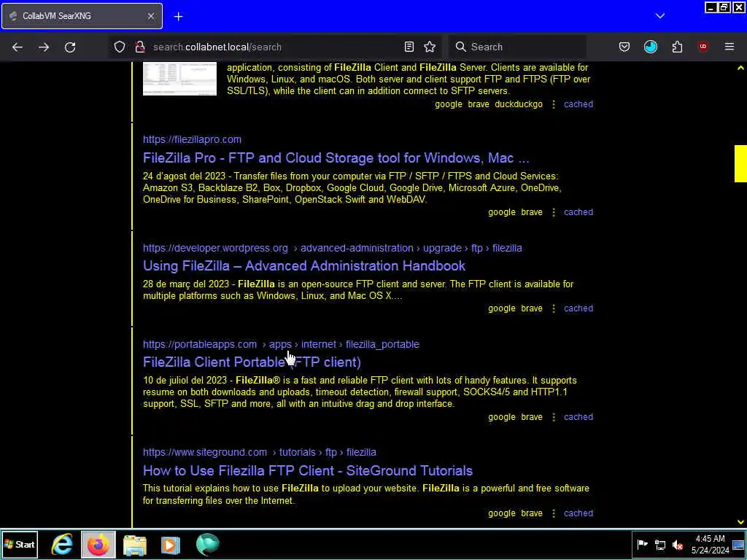Open cached link for first FileZilla result
This screenshot has height=560, width=747.
click(578, 104)
